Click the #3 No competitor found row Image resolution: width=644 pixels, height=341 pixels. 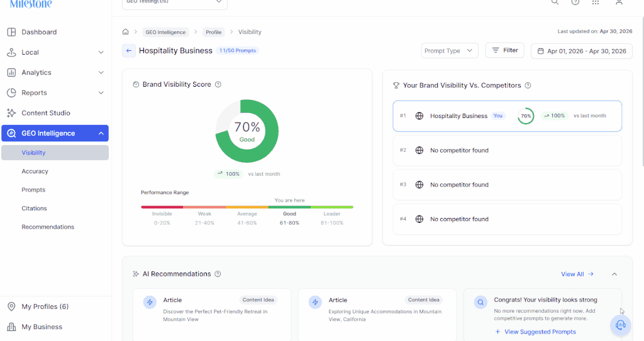point(508,185)
